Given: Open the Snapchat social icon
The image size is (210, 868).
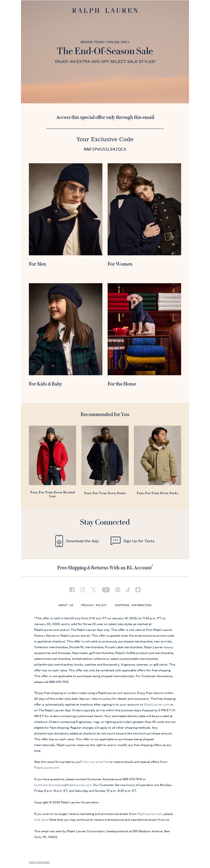Looking at the screenshot, I should tap(138, 589).
